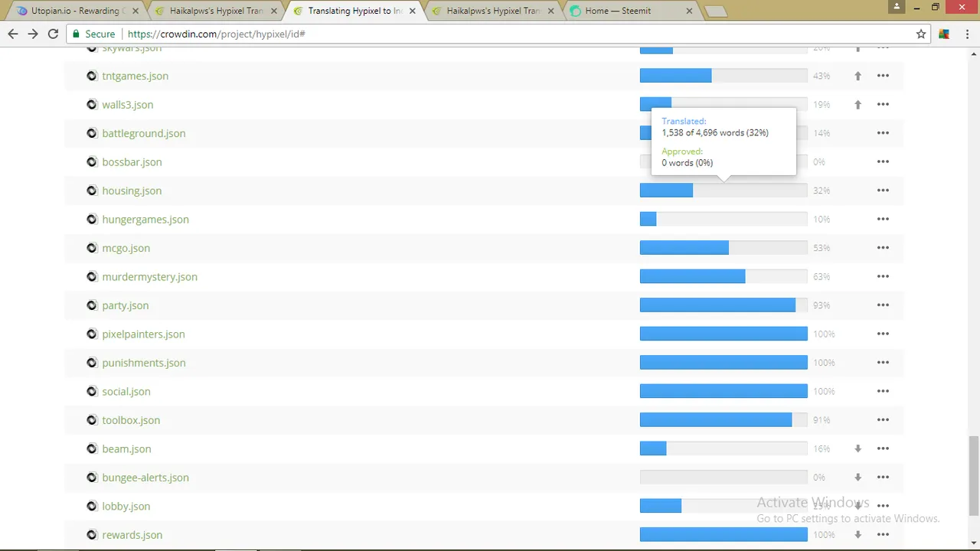This screenshot has width=980, height=551.
Task: Open battleground.json file
Action: point(143,133)
